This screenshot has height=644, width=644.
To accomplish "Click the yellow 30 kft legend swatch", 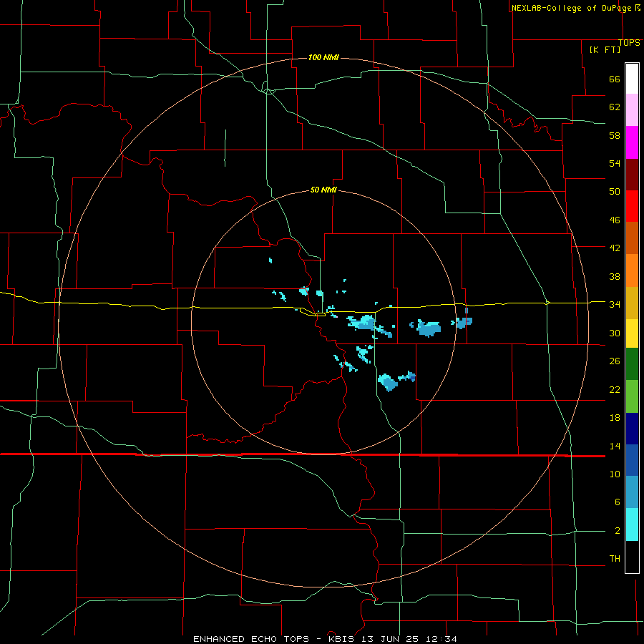I will coord(632,333).
